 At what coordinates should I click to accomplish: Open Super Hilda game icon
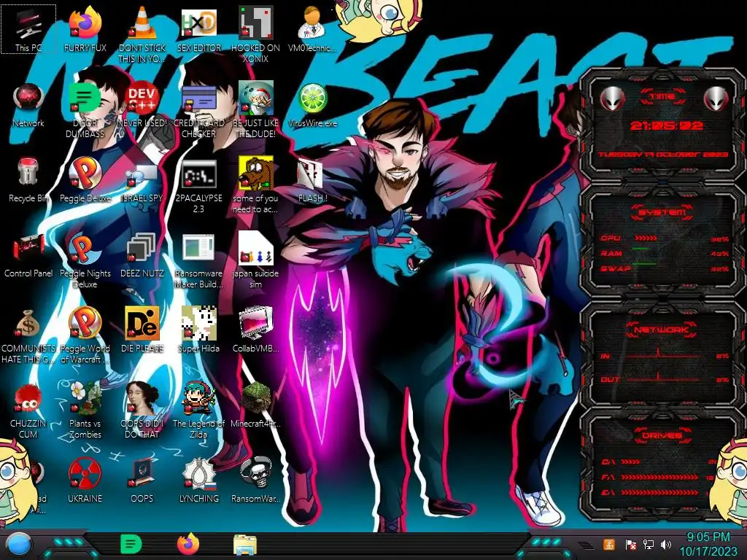(198, 330)
